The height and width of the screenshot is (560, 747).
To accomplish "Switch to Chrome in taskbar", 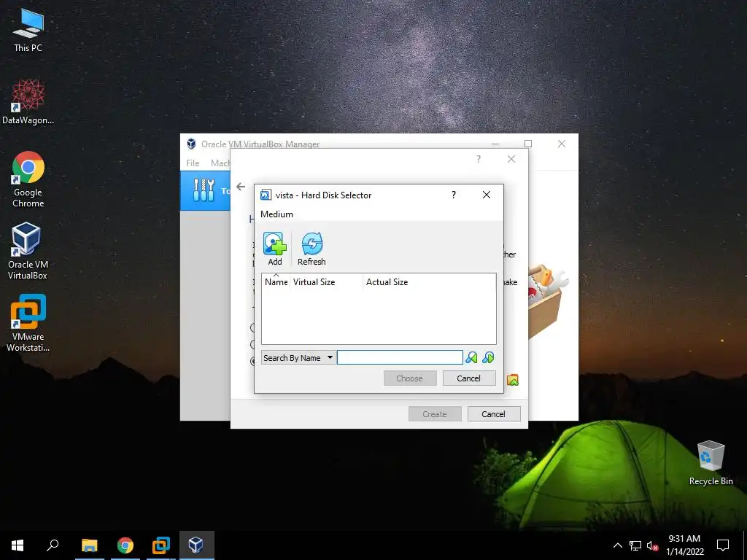I will [x=125, y=545].
